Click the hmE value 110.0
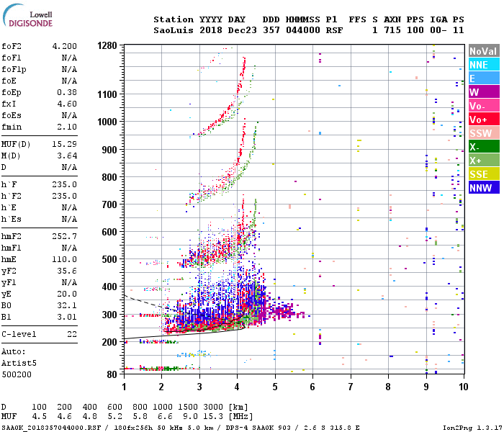The height and width of the screenshot is (432, 504). pyautogui.click(x=65, y=259)
